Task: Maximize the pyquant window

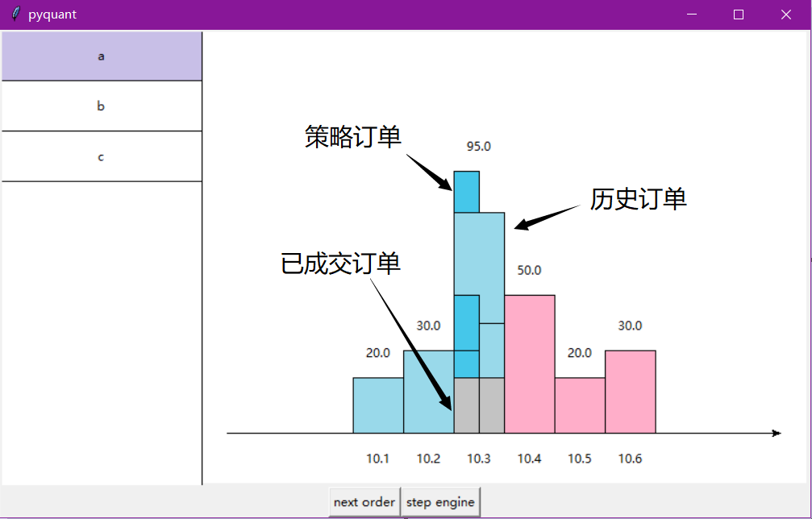Action: coord(739,15)
